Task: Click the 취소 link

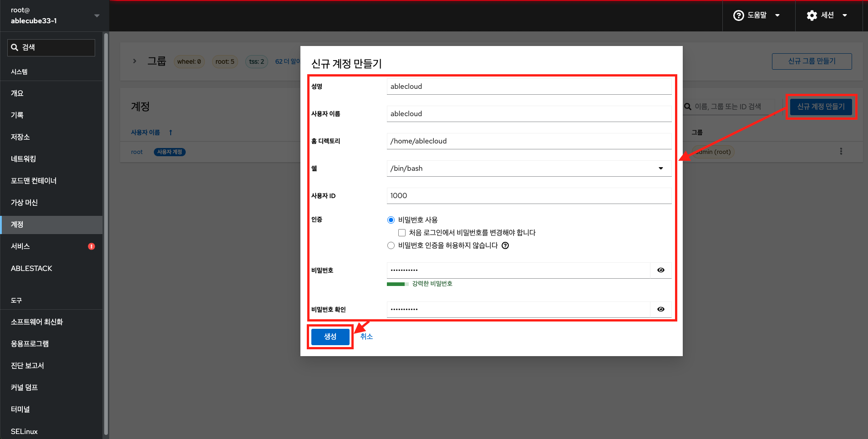Action: tap(366, 337)
